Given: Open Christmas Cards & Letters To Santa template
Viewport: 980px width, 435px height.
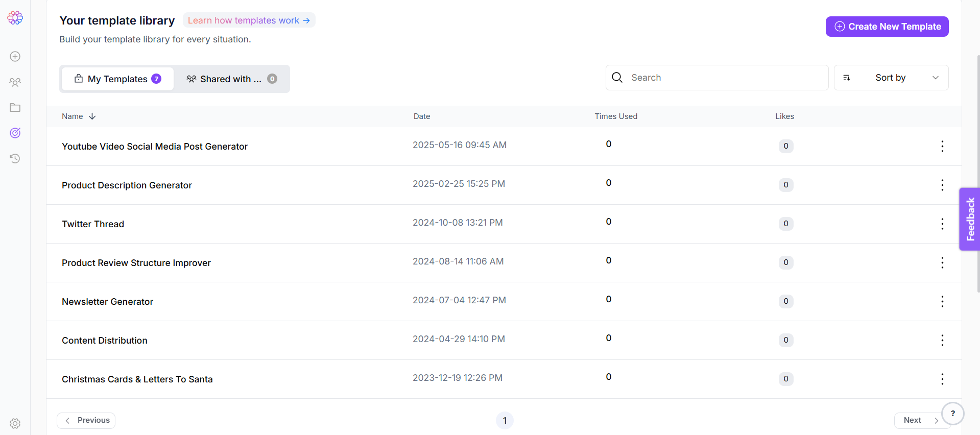Looking at the screenshot, I should 137,379.
